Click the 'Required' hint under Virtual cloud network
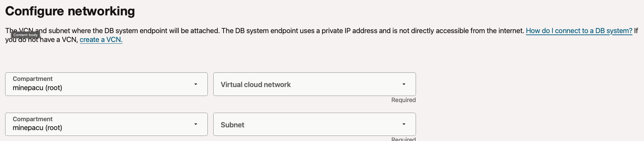 pyautogui.click(x=403, y=100)
